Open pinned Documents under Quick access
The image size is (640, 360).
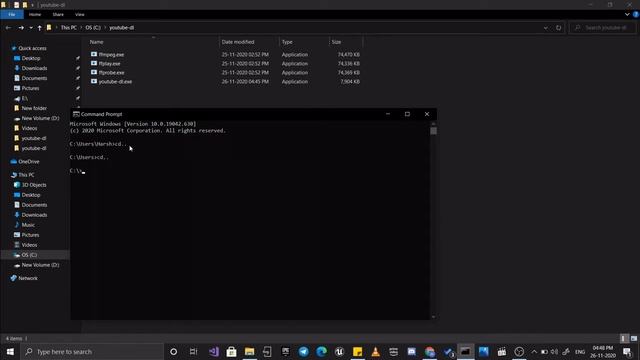(34, 78)
